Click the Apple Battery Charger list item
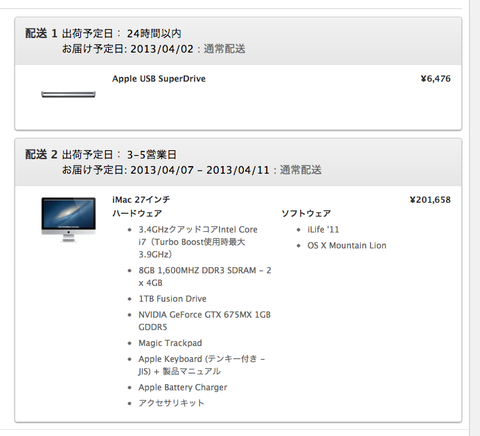The image size is (480, 436). click(183, 387)
